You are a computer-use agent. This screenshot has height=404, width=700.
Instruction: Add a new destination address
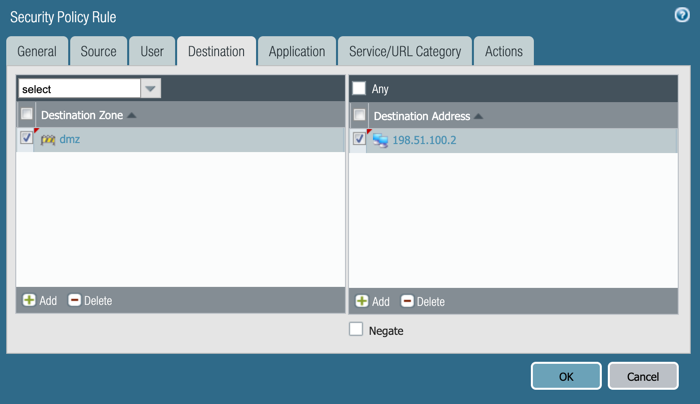[x=372, y=301]
